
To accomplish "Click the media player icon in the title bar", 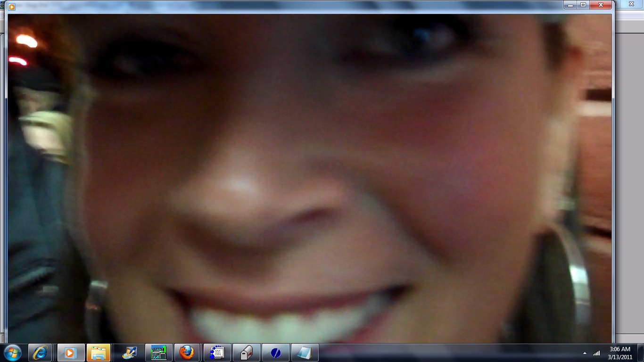I will click(x=12, y=7).
